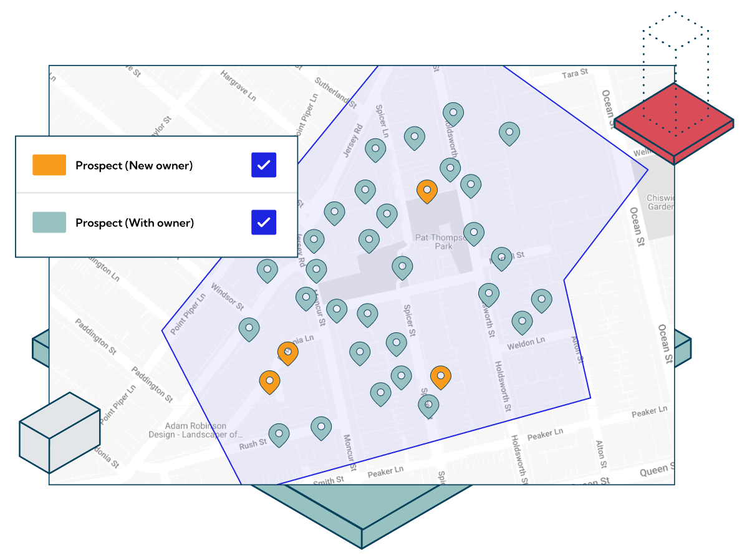The height and width of the screenshot is (560, 742).
Task: Click the teal Prospect (With owner) swatch
Action: click(49, 222)
